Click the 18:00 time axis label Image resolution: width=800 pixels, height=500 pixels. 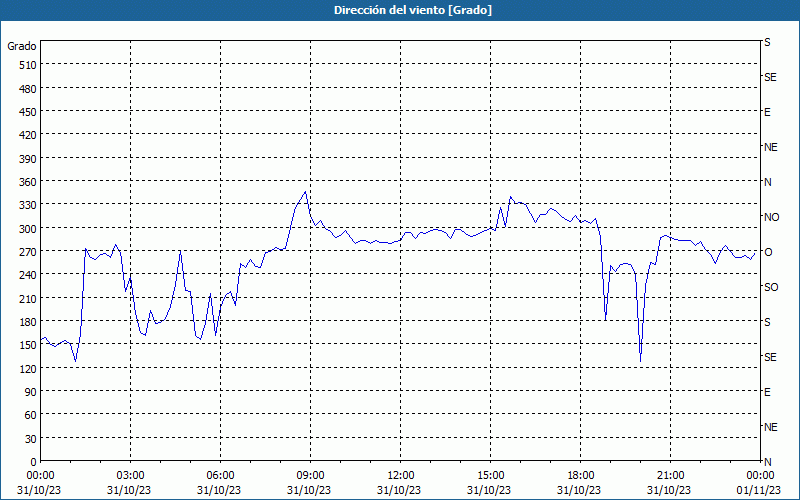pos(581,476)
